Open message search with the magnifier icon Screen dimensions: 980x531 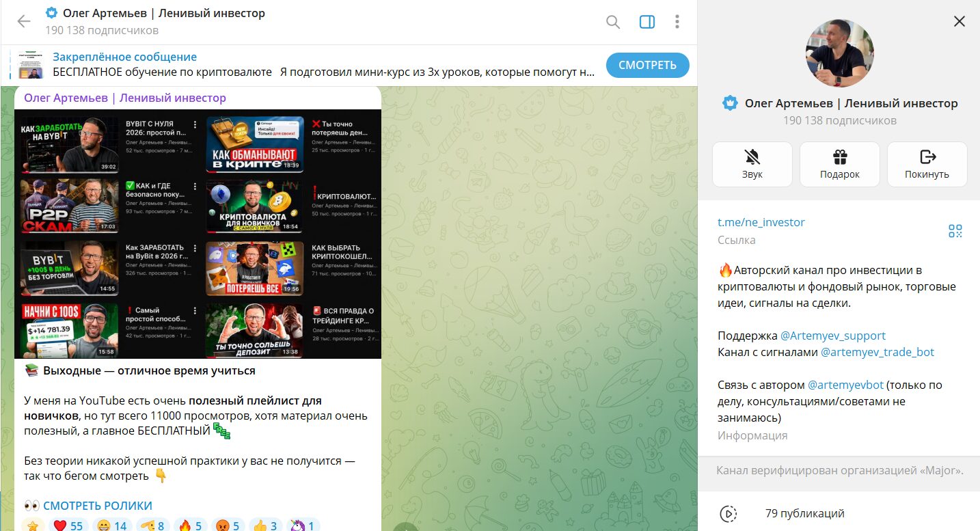click(613, 22)
